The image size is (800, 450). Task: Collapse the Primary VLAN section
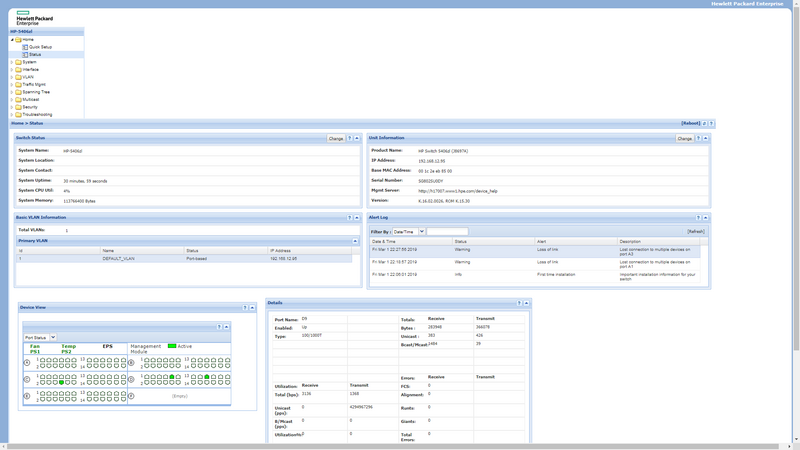point(355,241)
